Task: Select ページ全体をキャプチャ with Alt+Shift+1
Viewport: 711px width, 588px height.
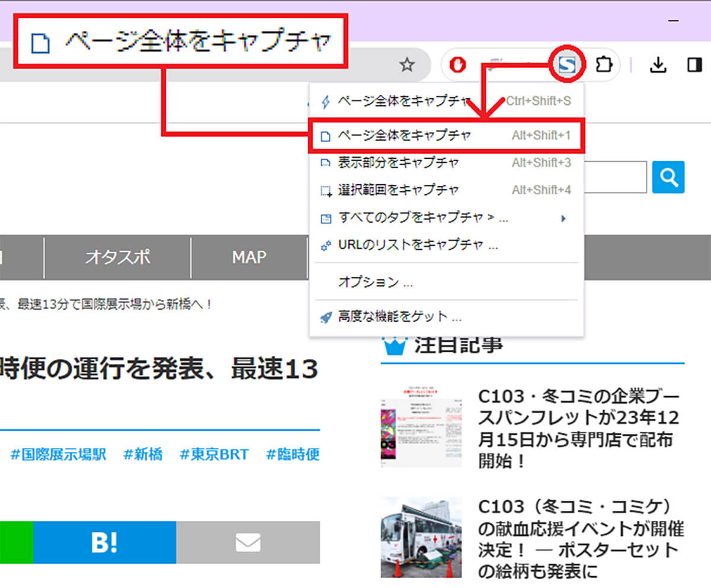Action: pyautogui.click(x=446, y=136)
